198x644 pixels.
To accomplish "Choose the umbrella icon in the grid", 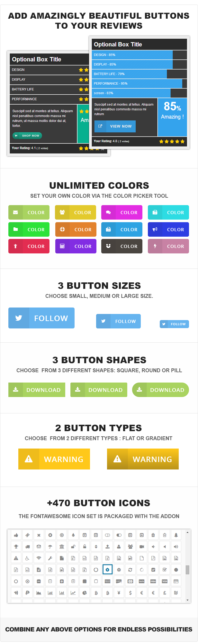I will coord(50,546).
